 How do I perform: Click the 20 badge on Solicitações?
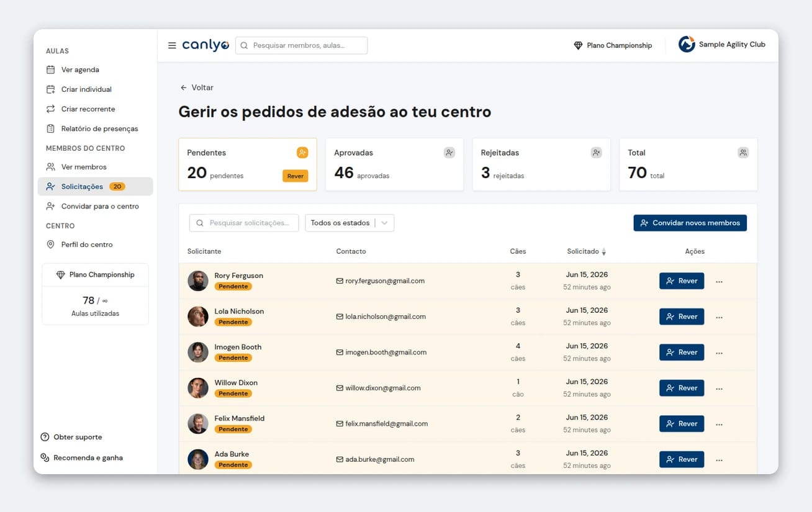(x=117, y=186)
